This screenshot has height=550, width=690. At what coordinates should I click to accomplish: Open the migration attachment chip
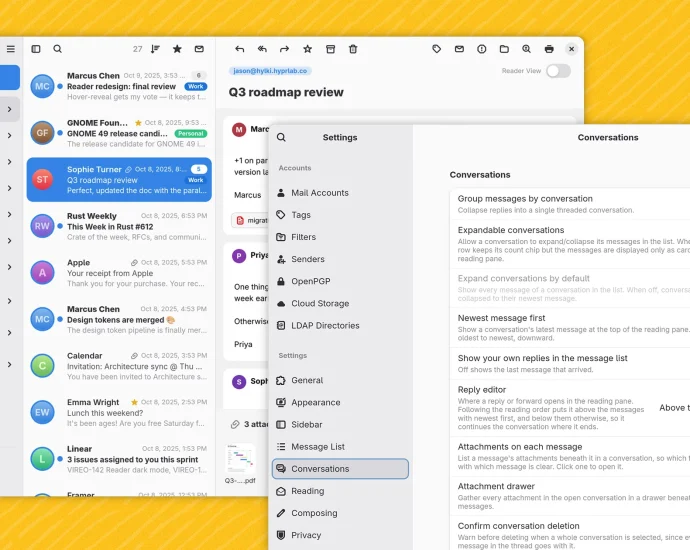point(250,220)
